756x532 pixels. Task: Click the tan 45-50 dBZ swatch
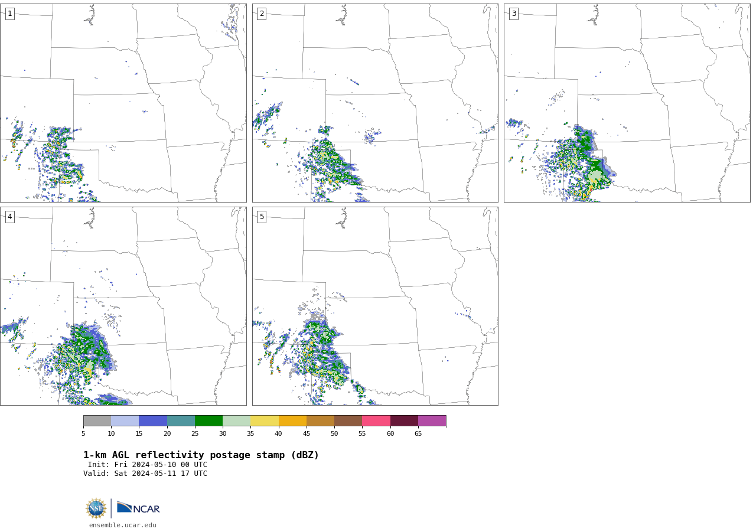point(320,421)
